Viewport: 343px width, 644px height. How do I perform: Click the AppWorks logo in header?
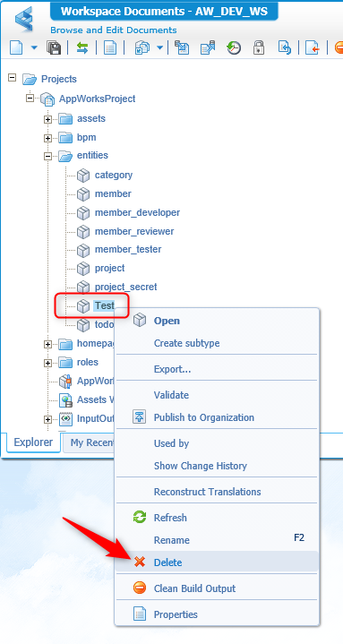pyautogui.click(x=24, y=20)
